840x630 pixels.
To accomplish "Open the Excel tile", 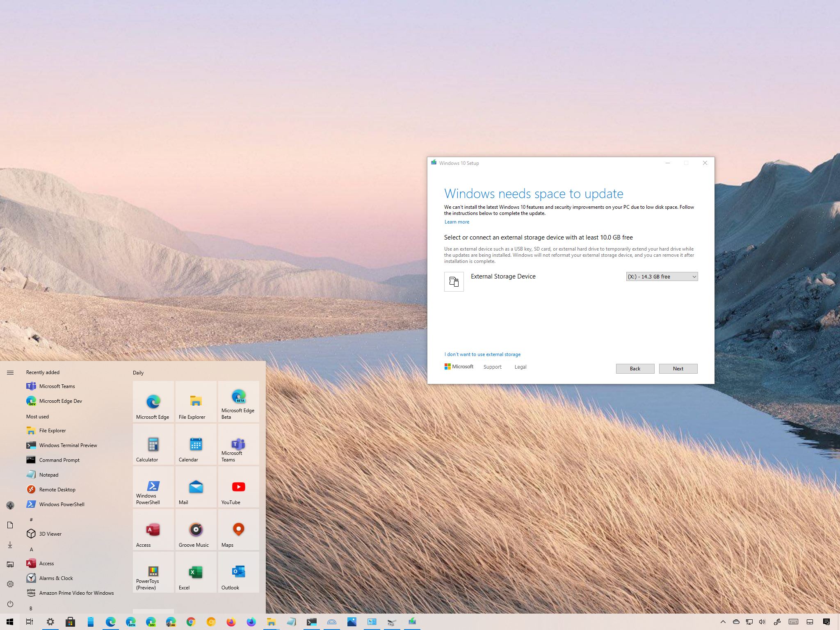I will pyautogui.click(x=196, y=572).
